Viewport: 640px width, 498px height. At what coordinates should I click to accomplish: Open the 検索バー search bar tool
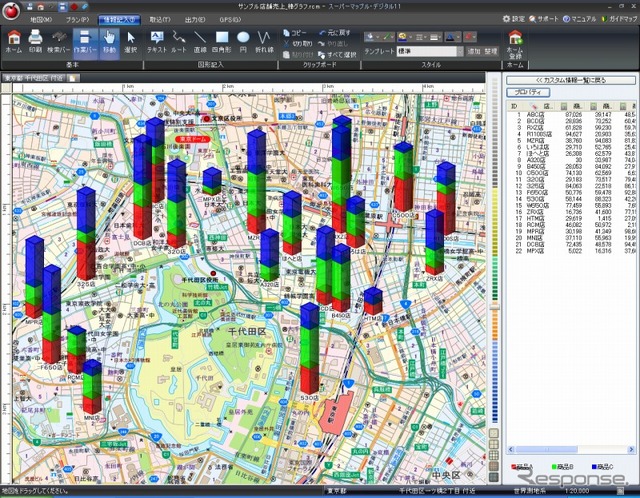[58, 42]
